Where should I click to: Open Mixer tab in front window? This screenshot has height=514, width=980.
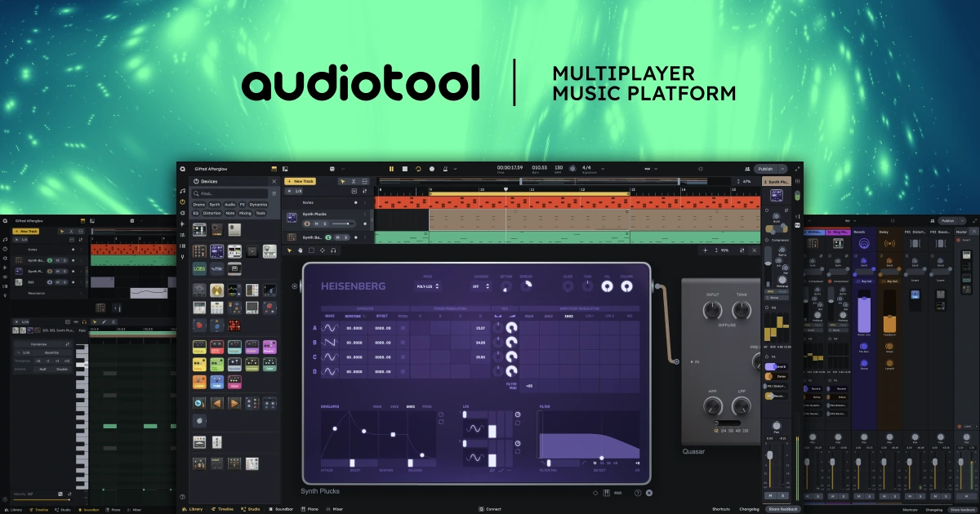[334, 509]
